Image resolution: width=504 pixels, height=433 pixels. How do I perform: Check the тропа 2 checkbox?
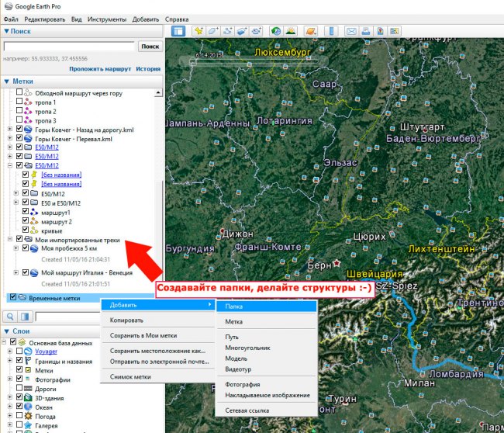(19, 110)
